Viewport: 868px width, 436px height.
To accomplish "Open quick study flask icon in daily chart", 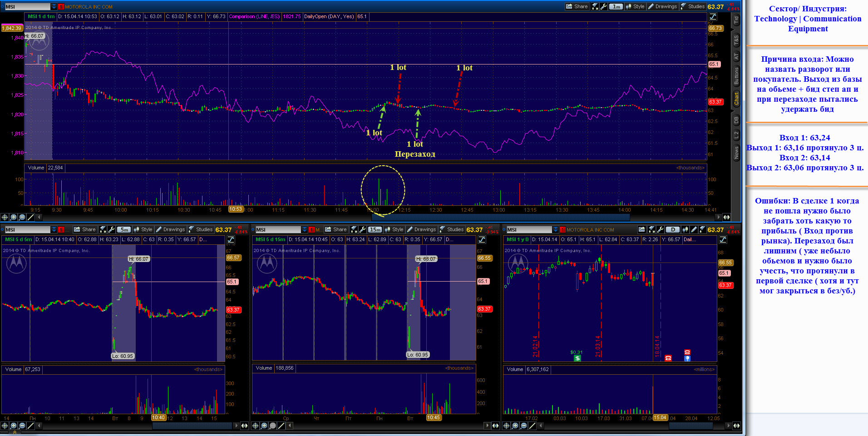I will [651, 229].
